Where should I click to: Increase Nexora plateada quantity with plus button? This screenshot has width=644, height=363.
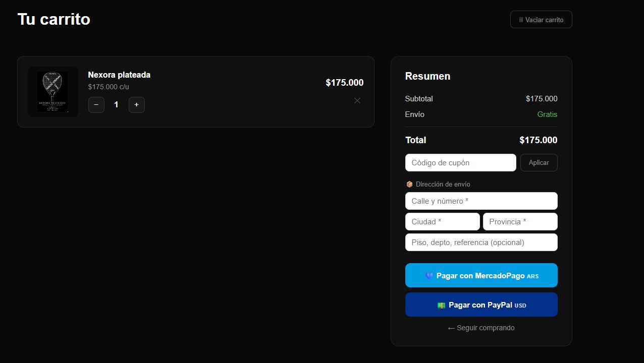pos(137,105)
